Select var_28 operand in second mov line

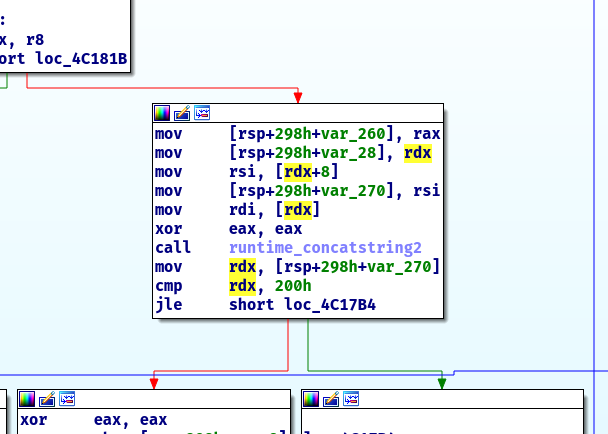(349, 153)
